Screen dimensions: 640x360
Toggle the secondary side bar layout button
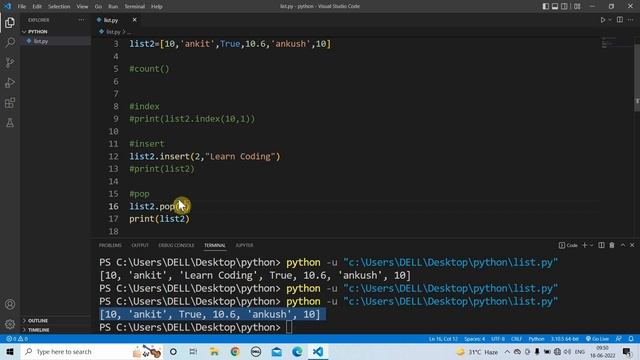coord(564,6)
